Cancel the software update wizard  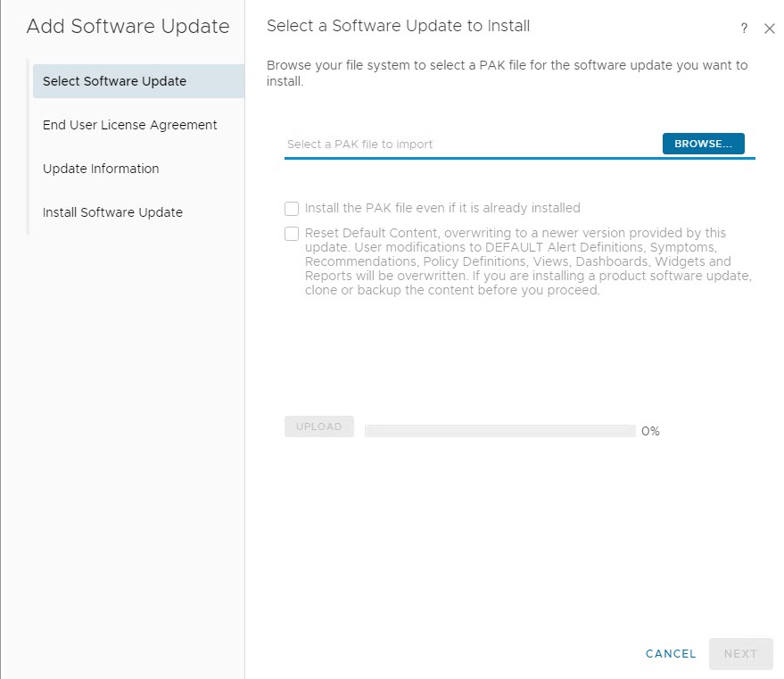(671, 654)
